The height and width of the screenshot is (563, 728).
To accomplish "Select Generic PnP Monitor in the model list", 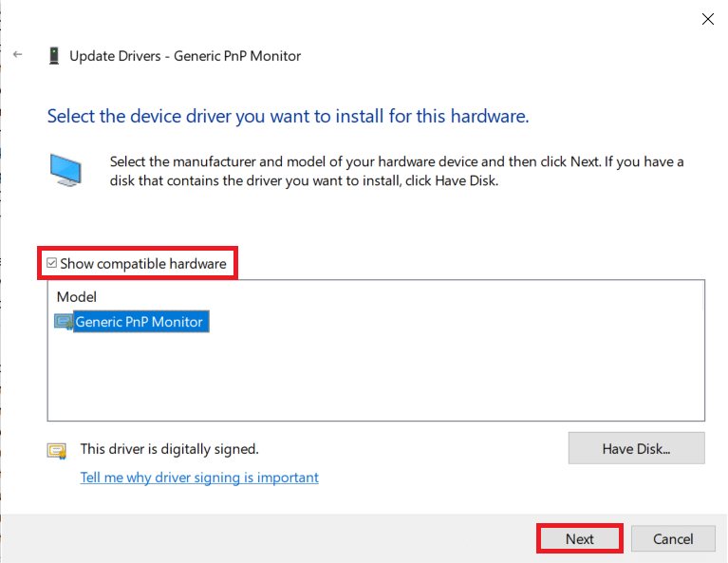I will click(139, 322).
